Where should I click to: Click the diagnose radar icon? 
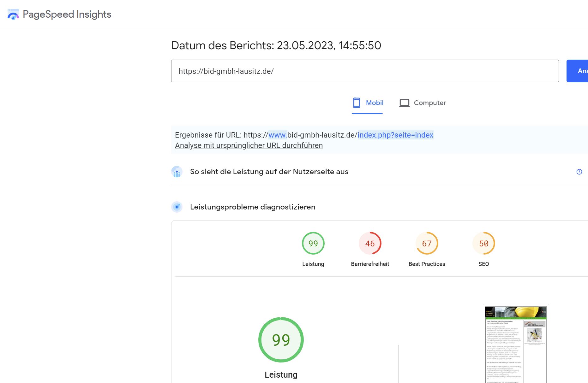point(177,207)
